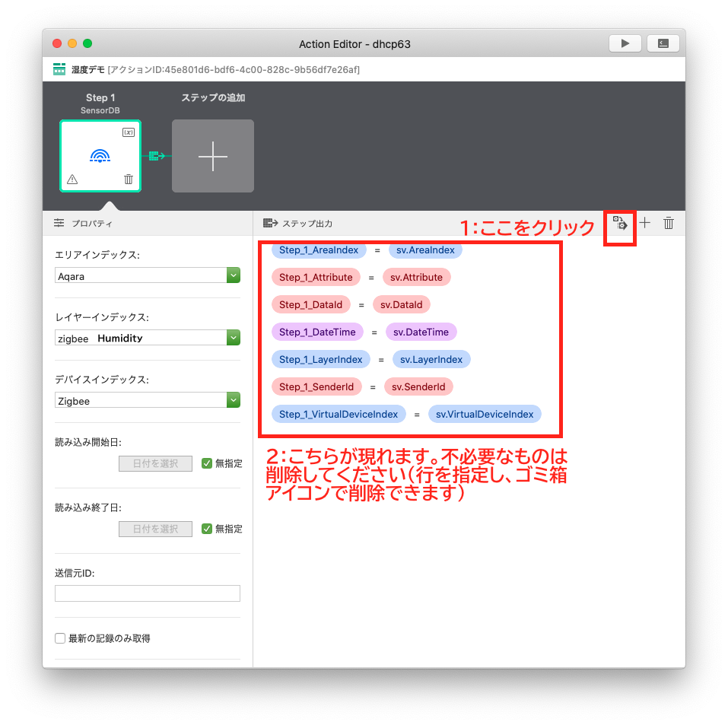Select the sv.DataId value

[402, 304]
